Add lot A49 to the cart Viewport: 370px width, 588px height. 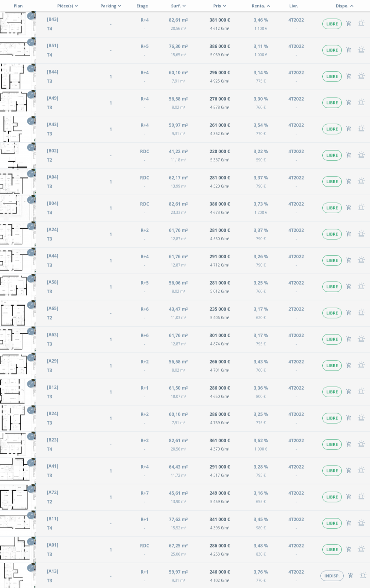click(349, 103)
